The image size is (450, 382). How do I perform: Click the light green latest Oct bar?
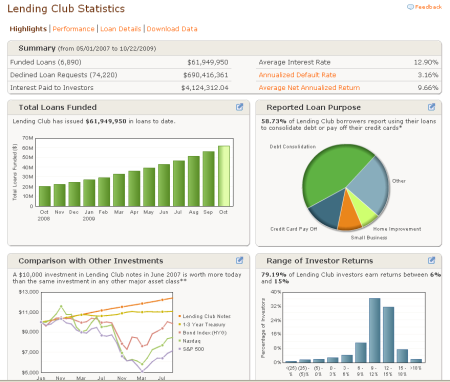(224, 176)
